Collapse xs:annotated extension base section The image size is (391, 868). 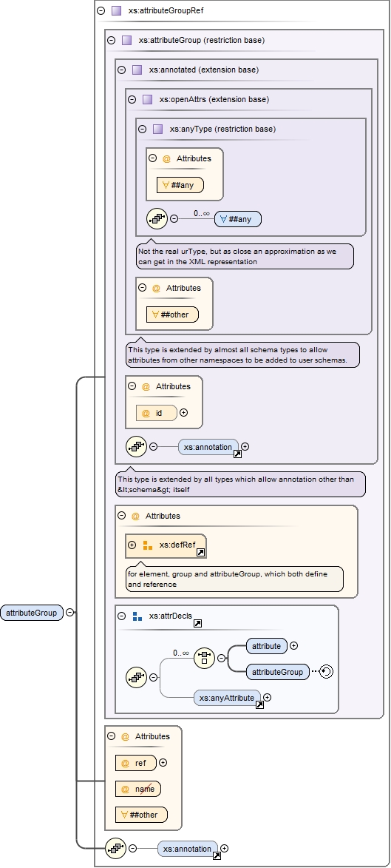coord(122,70)
